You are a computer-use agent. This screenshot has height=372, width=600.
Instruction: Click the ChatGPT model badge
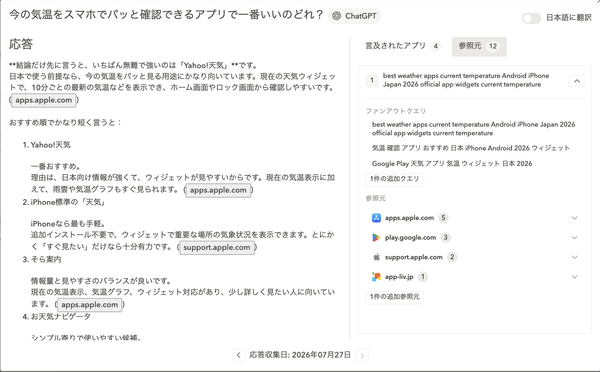pyautogui.click(x=354, y=16)
